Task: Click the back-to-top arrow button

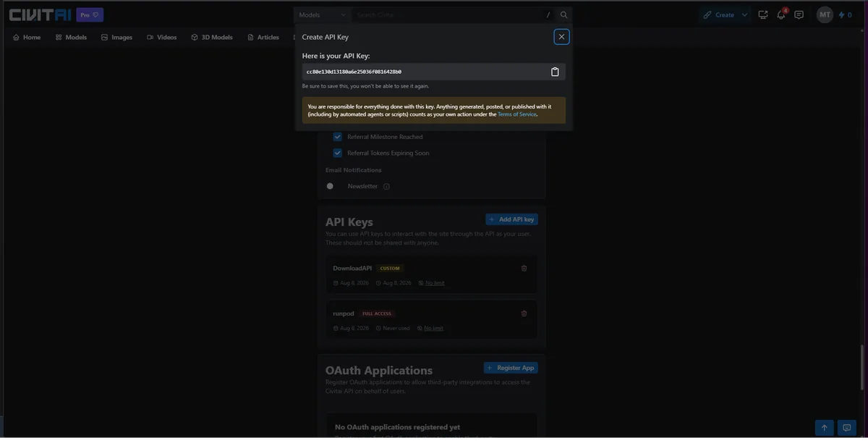Action: [824, 428]
